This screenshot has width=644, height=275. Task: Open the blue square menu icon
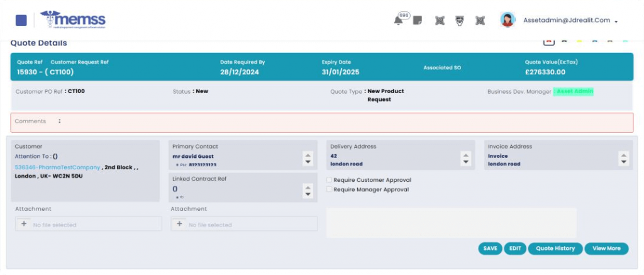point(21,20)
